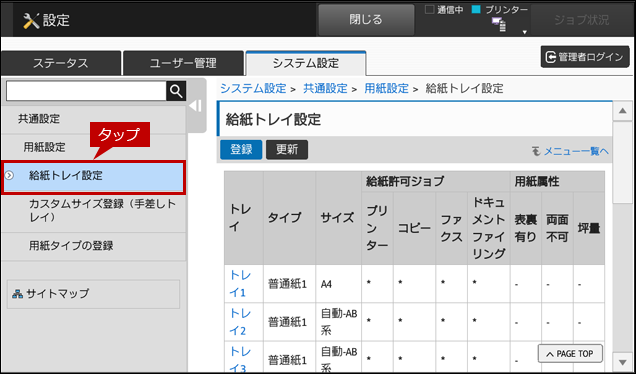Follow the メニュー一覧へ link
This screenshot has height=374, width=636.
(576, 151)
